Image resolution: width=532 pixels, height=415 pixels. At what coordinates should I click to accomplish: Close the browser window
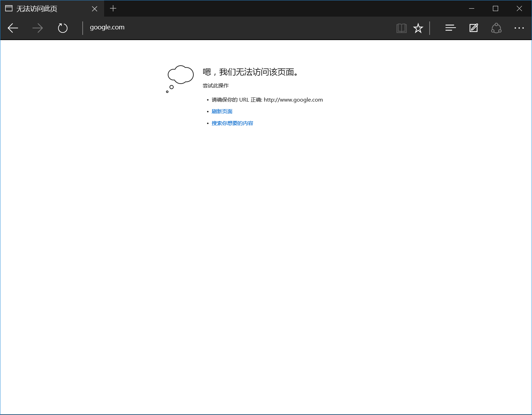[x=519, y=9]
